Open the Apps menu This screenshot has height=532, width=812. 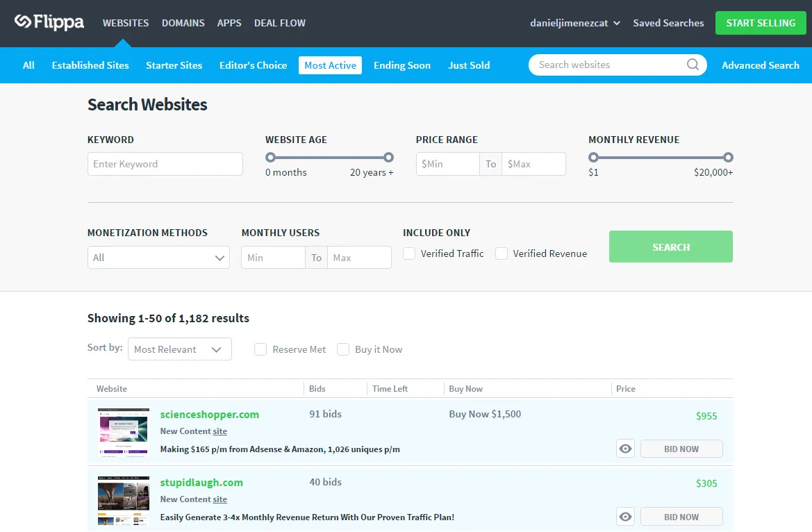229,23
